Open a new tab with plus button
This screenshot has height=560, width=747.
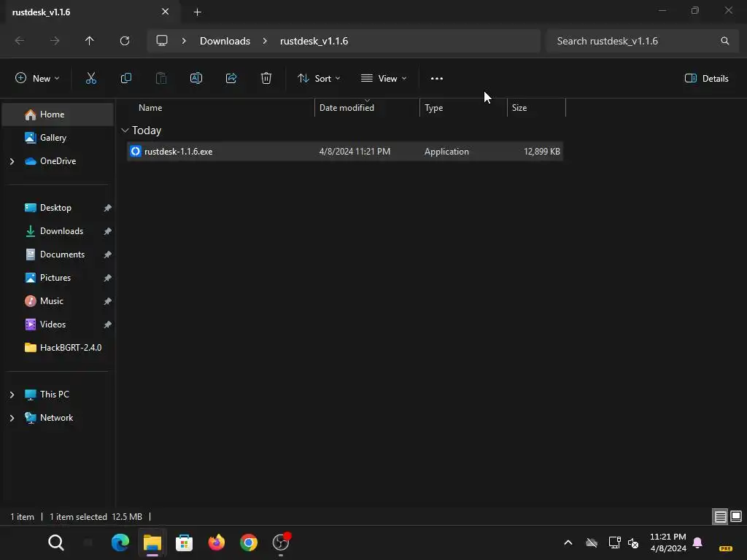tap(197, 12)
